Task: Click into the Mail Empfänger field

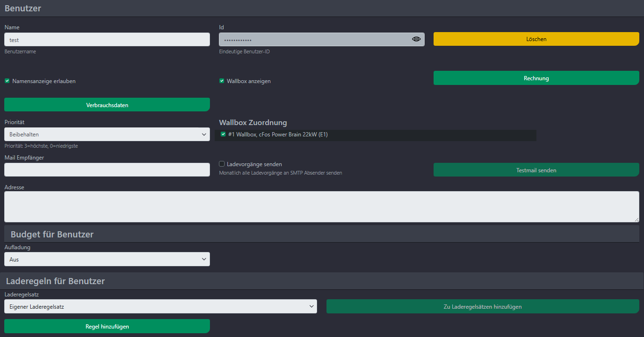Action: click(x=107, y=170)
